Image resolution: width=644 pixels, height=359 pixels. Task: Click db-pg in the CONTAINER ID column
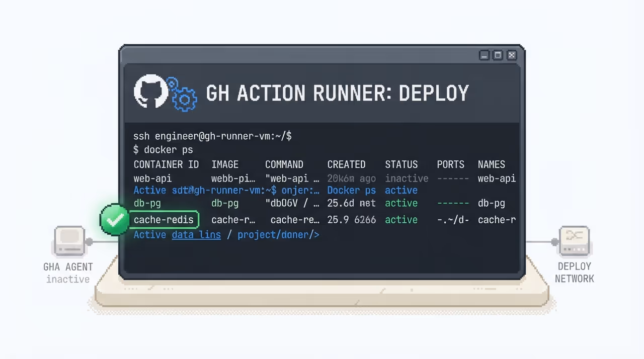click(x=147, y=203)
